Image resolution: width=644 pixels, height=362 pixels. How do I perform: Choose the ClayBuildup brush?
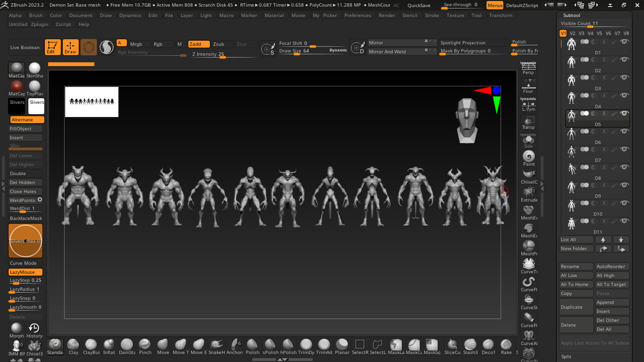(91, 347)
